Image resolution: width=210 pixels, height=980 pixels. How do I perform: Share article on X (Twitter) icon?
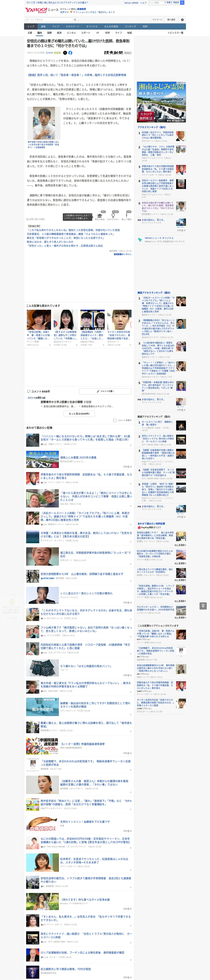pos(65,53)
